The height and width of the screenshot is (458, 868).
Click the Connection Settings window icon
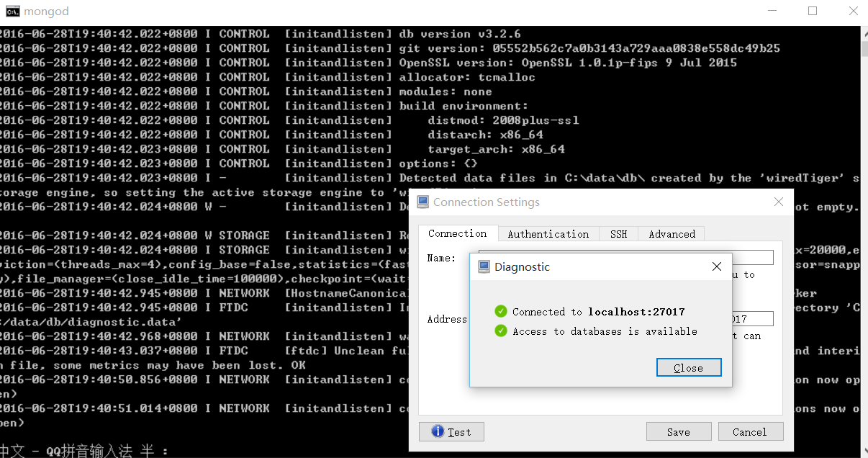pos(422,202)
